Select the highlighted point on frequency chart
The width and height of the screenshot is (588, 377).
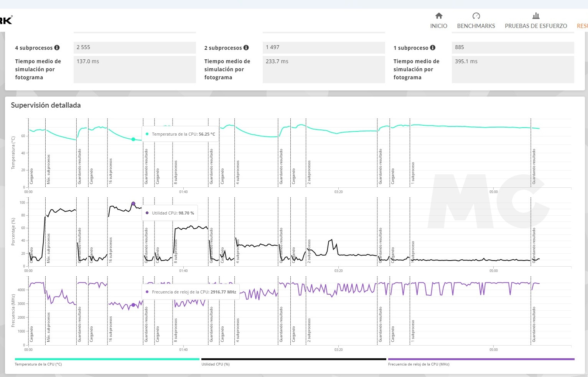(133, 305)
